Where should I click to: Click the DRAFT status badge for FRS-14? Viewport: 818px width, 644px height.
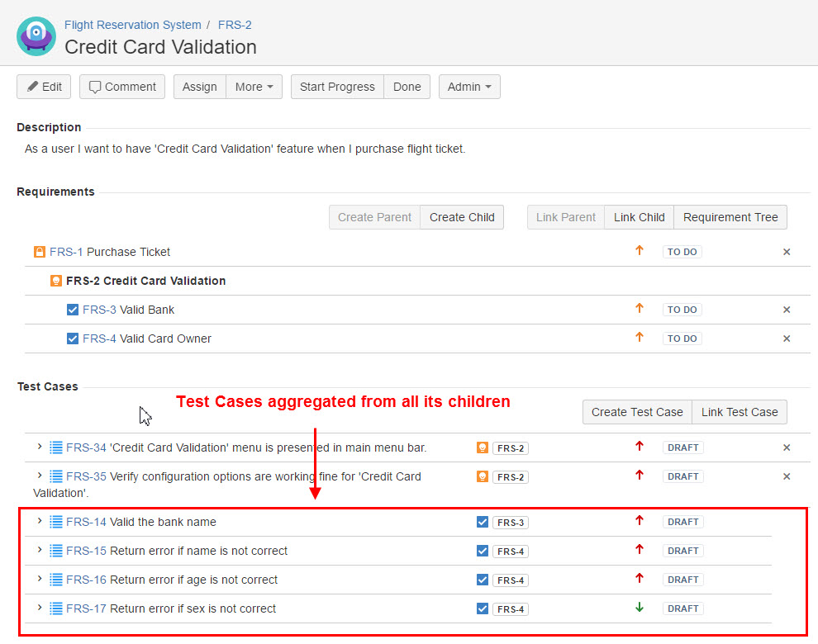683,522
